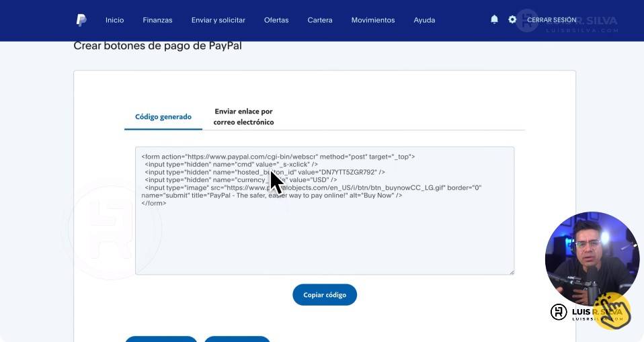Select the Código generado tab

pos(163,117)
